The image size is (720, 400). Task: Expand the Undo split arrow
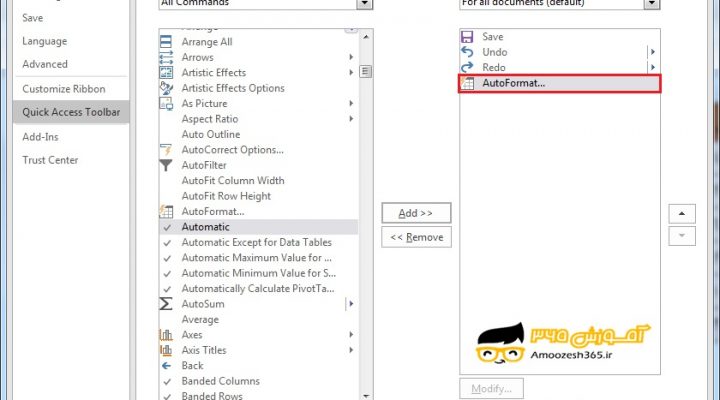(652, 52)
